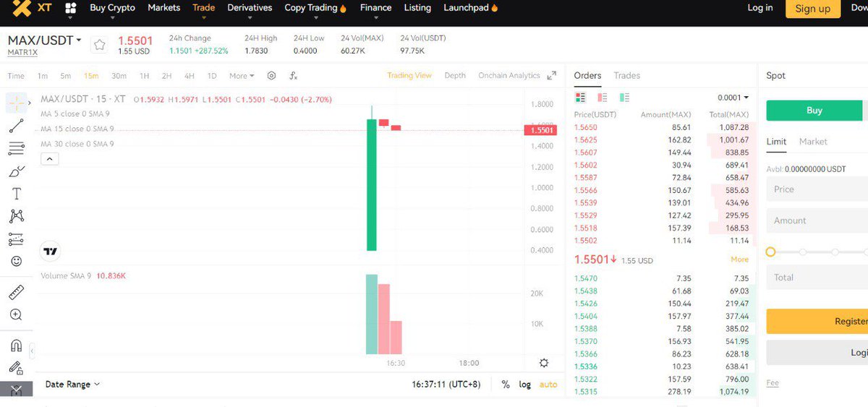Open the MAX/USDT pair dropdown
This screenshot has height=407, width=868.
[45, 40]
